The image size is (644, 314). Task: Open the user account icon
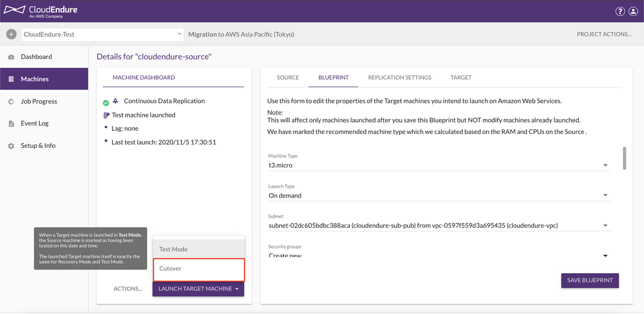point(634,11)
